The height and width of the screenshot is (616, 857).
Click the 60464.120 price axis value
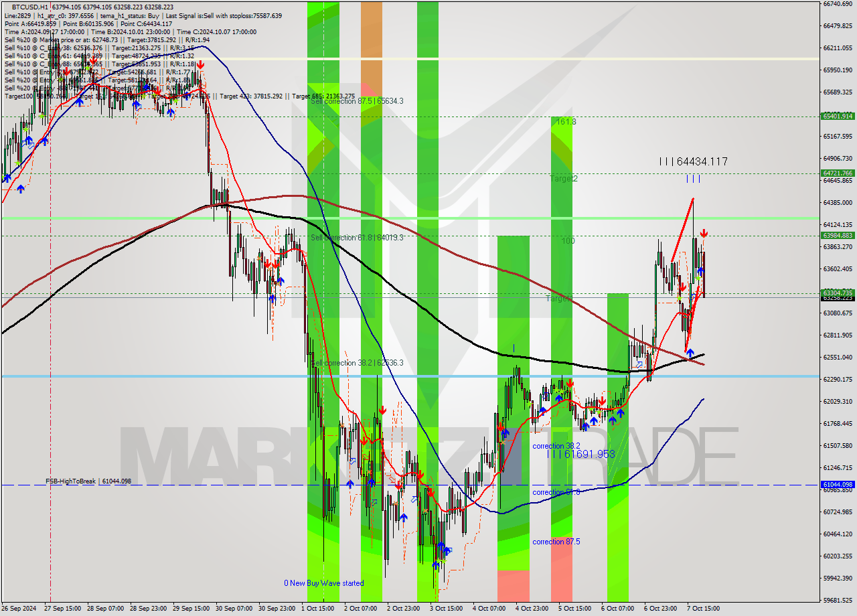(837, 534)
